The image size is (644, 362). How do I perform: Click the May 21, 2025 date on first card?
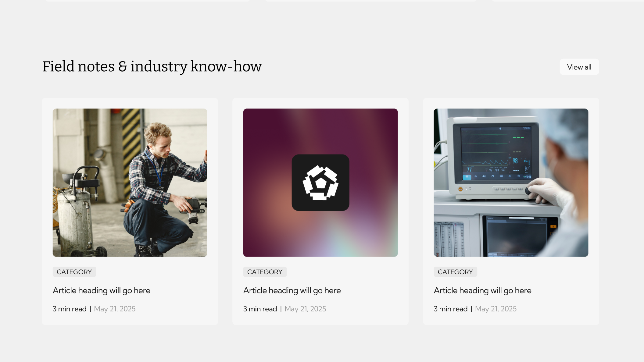(x=115, y=309)
